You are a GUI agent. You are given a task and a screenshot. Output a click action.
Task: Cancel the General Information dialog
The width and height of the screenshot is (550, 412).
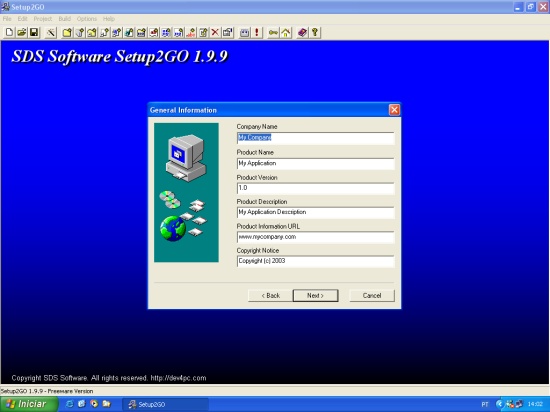pos(372,296)
